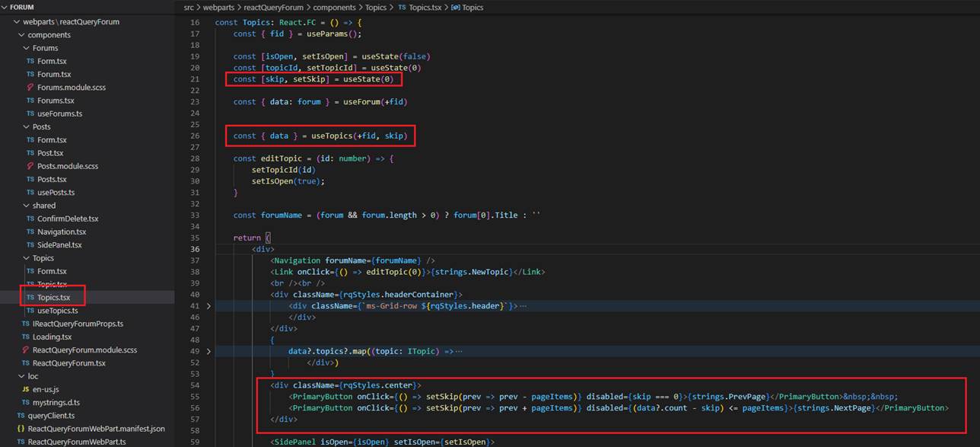The width and height of the screenshot is (980, 447).
Task: Collapse the shared folder chevron
Action: (x=25, y=206)
